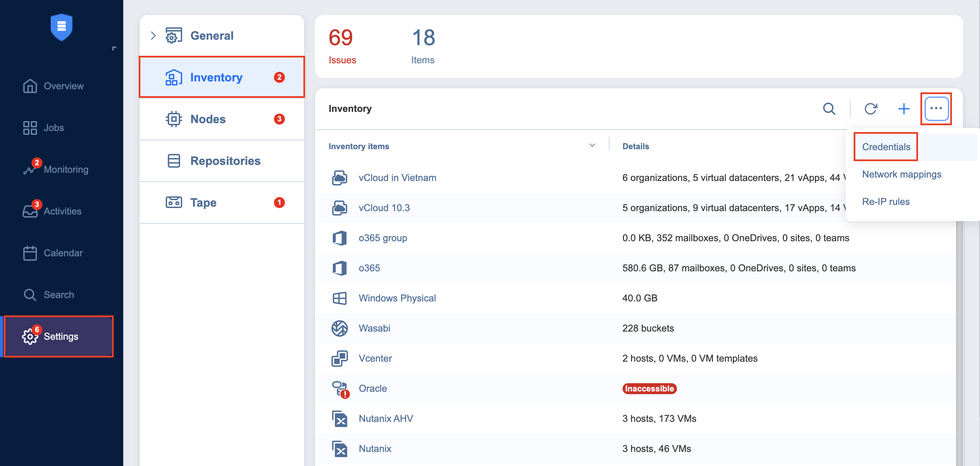Click the Windows Physical machine icon
Screen dimensions: 980x466
click(339, 298)
